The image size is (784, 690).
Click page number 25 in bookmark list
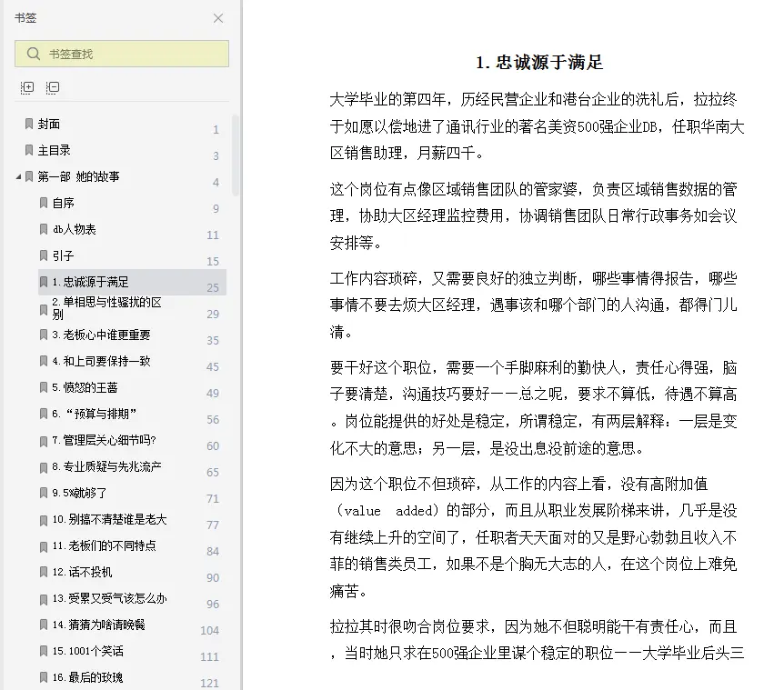pos(213,288)
